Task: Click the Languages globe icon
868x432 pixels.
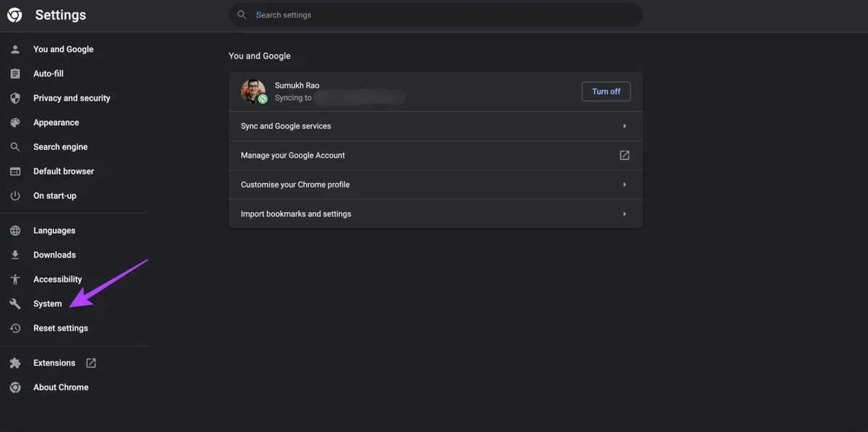Action: pyautogui.click(x=15, y=231)
